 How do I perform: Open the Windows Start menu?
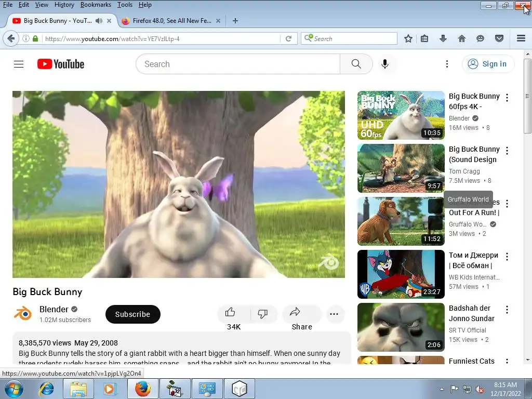(13, 389)
